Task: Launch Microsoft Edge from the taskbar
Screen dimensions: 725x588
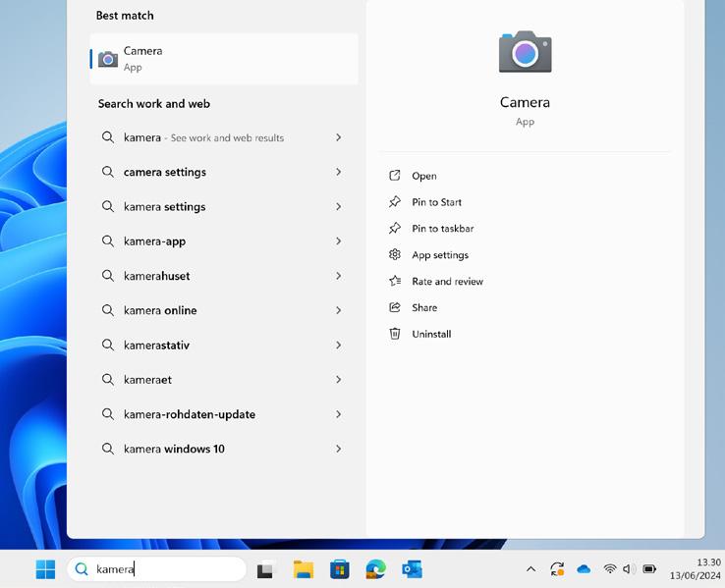Action: [x=375, y=569]
